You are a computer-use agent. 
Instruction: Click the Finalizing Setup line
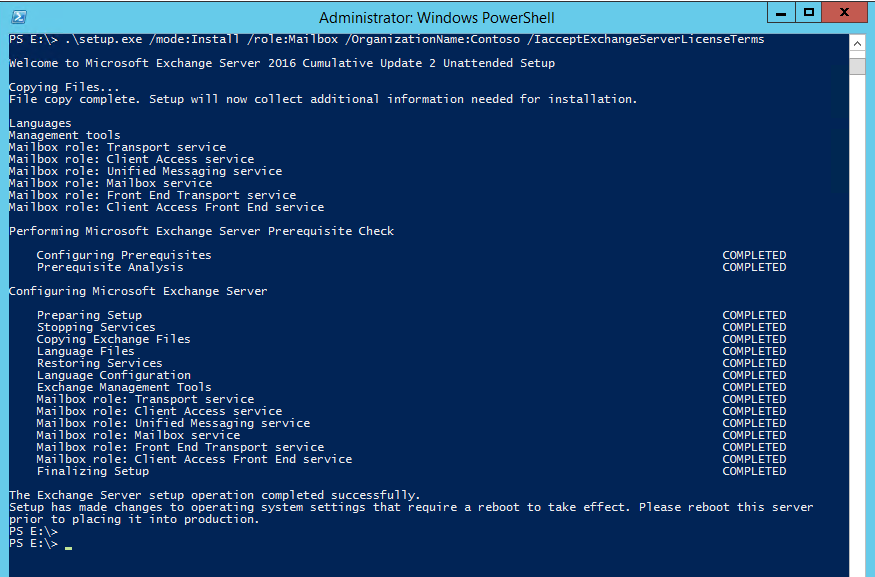coord(93,472)
